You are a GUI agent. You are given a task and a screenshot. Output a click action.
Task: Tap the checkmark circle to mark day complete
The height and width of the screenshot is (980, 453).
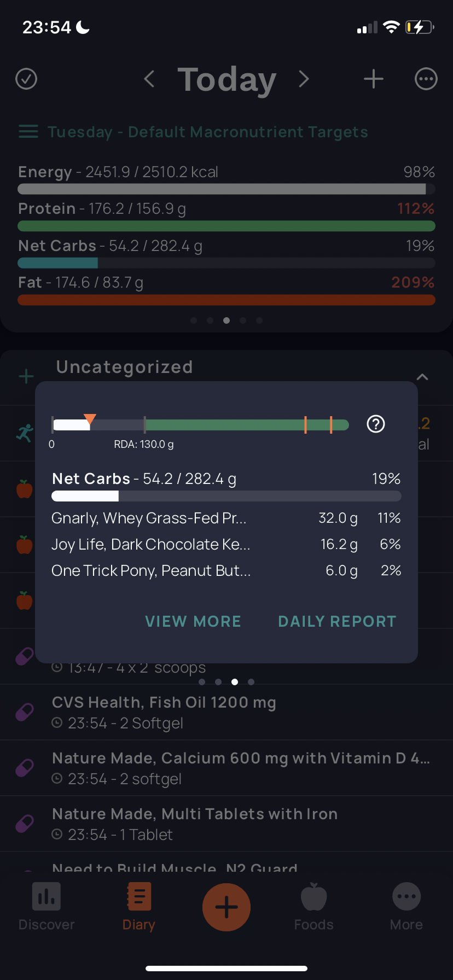26,79
